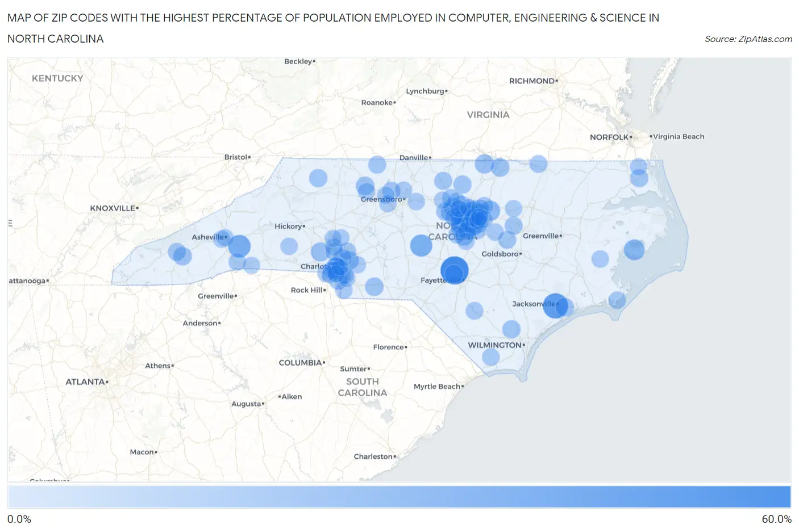The height and width of the screenshot is (532, 799).
Task: Click the Florence city label
Action: 389,347
